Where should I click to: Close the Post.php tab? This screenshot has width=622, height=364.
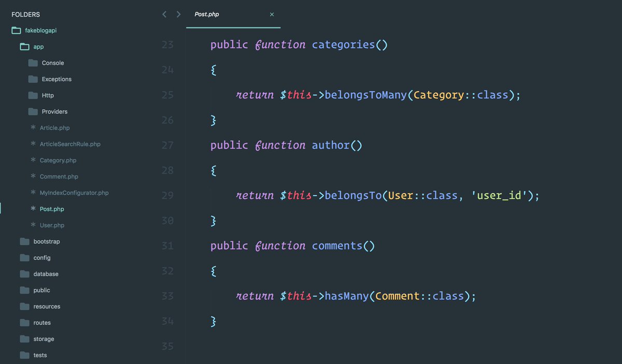point(272,14)
